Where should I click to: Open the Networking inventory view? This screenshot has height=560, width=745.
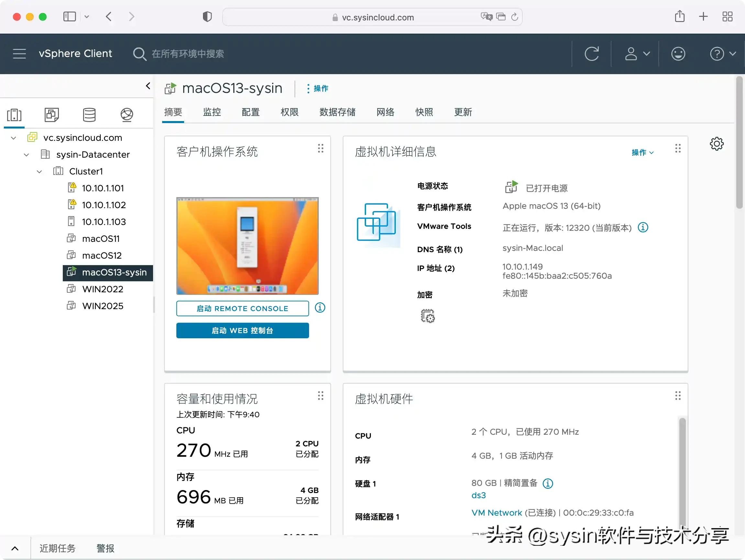(x=127, y=115)
